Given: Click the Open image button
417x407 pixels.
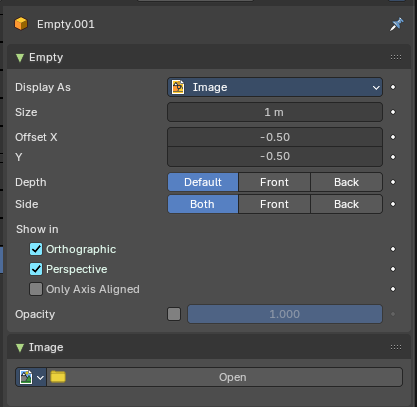Looking at the screenshot, I should (x=225, y=377).
